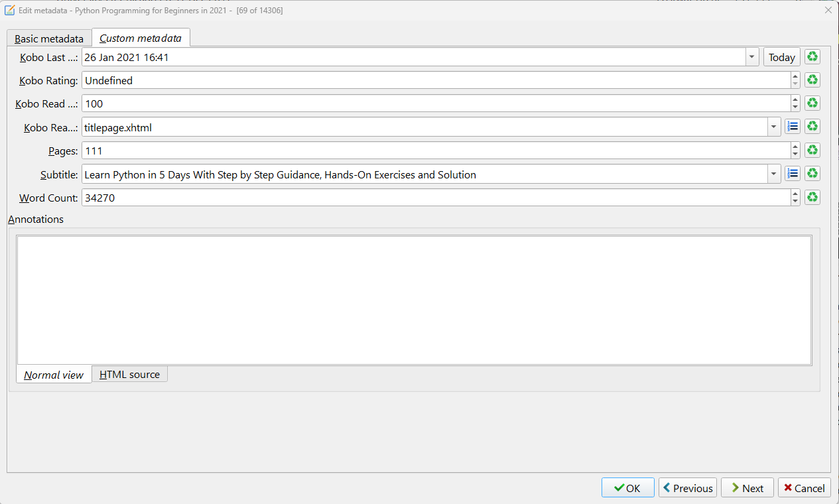Click the recycle icon beside Kobo Last date
The width and height of the screenshot is (839, 504).
(x=812, y=57)
